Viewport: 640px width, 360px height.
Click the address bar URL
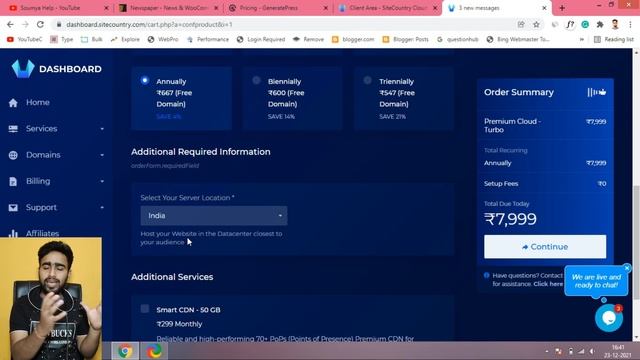pos(149,24)
